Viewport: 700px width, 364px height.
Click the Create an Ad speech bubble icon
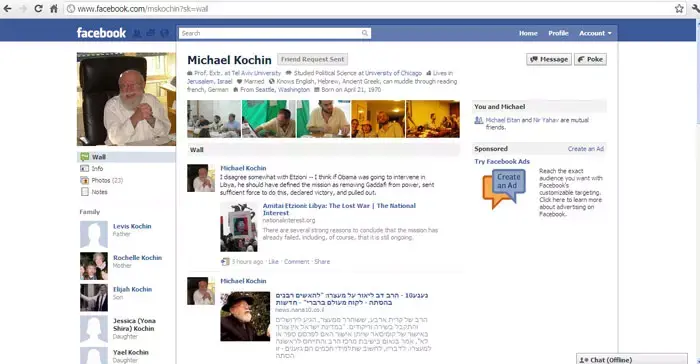point(504,188)
